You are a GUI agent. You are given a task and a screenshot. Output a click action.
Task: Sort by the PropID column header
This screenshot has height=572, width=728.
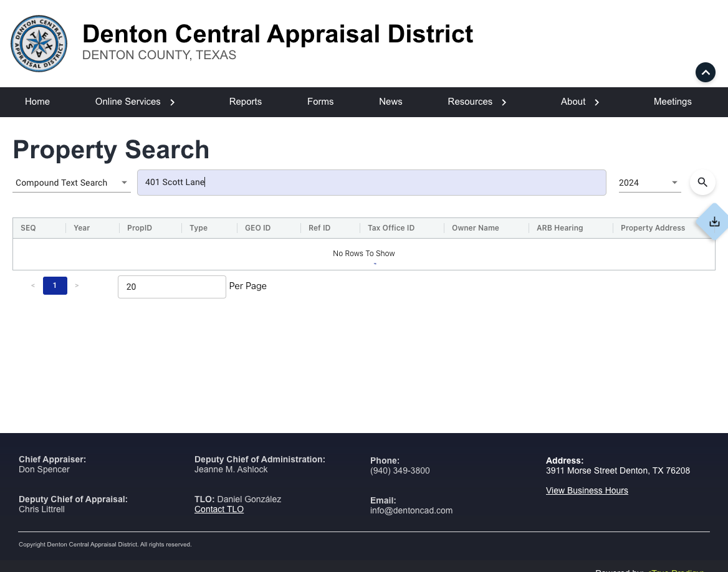point(139,228)
